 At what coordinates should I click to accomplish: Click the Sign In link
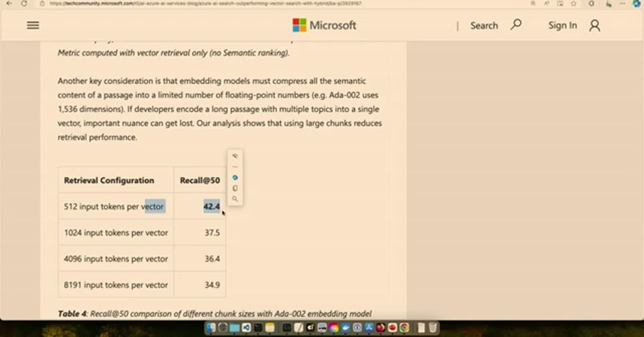tap(562, 25)
